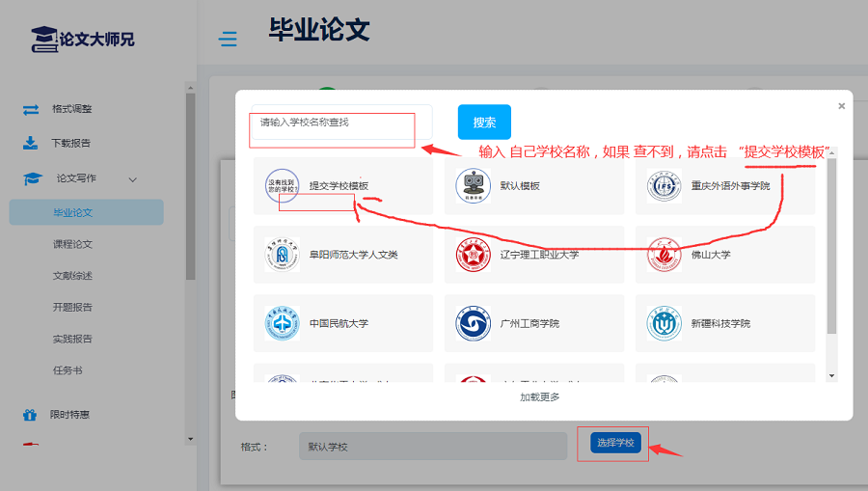Click the 广州工商学院 emblem
This screenshot has height=491, width=868.
[x=474, y=323]
